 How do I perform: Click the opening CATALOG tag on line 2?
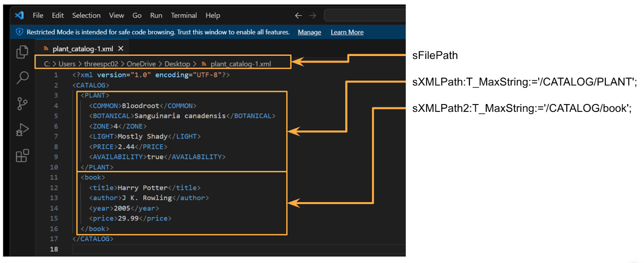pos(91,85)
